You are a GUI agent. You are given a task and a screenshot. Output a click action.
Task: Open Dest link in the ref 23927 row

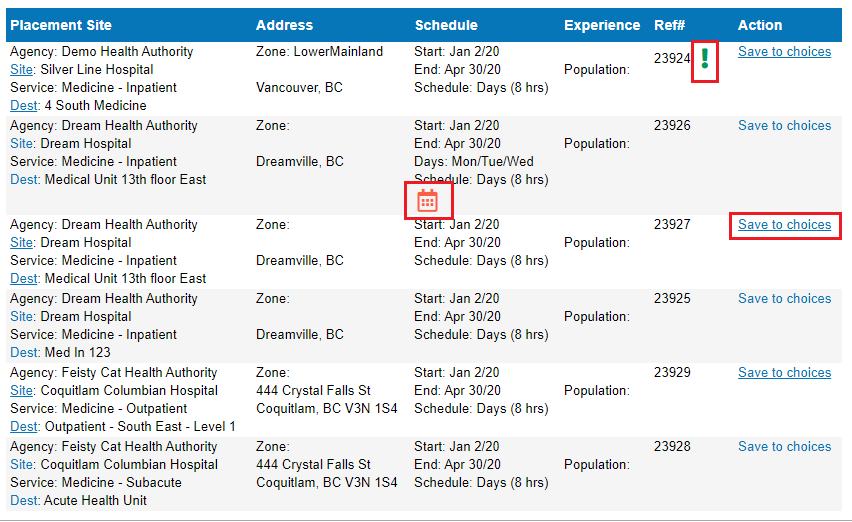pos(24,279)
